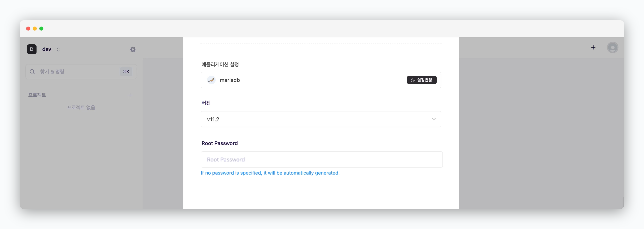Open workspace settings gear icon
This screenshot has height=229, width=644.
pyautogui.click(x=133, y=49)
